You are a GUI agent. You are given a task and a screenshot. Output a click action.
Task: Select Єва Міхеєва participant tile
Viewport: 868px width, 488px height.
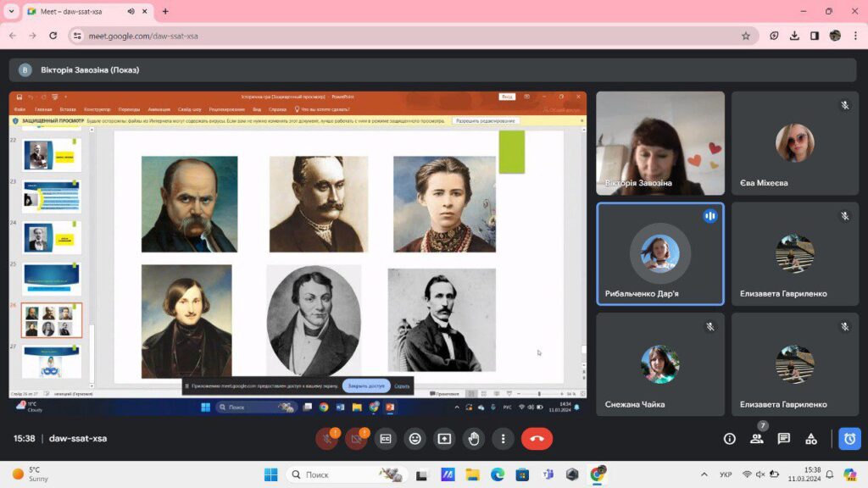pos(795,143)
